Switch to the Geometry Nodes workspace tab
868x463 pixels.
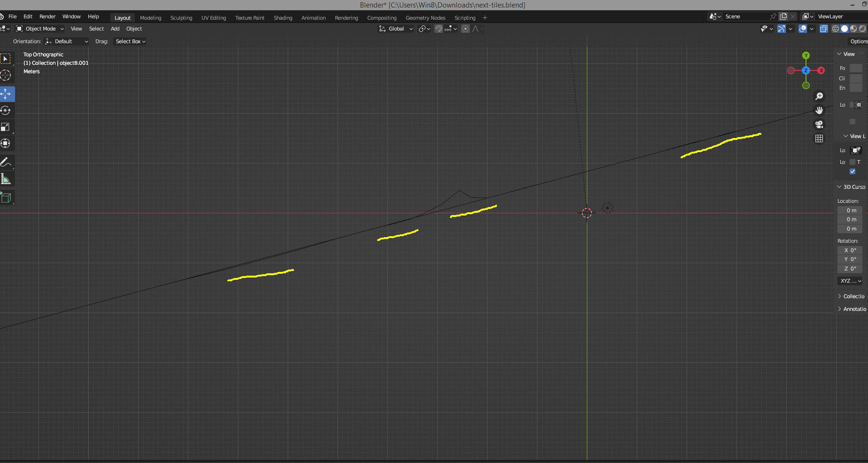tap(425, 18)
